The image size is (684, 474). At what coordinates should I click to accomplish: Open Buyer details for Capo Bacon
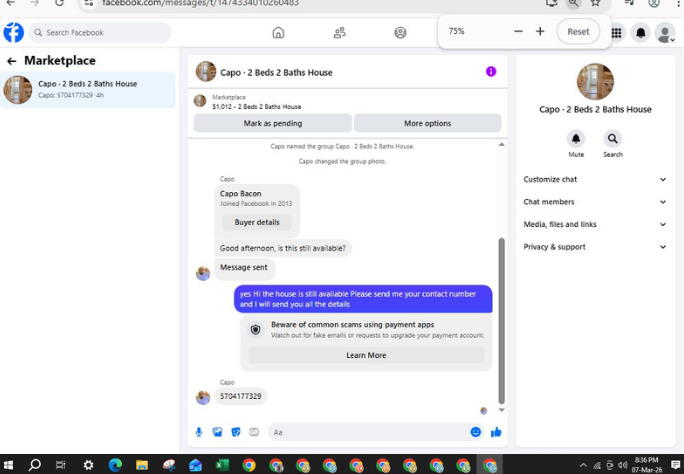[257, 222]
